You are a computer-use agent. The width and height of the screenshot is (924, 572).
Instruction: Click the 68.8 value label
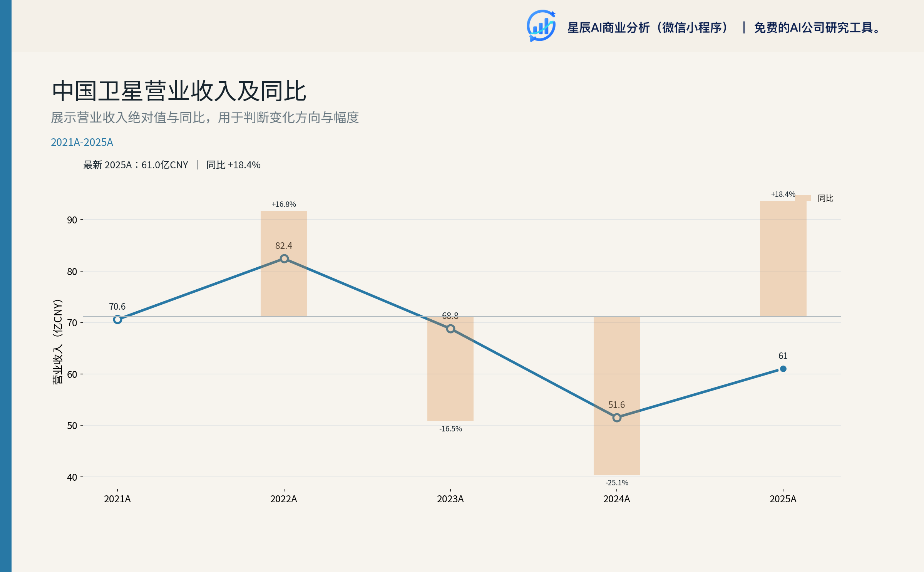450,316
